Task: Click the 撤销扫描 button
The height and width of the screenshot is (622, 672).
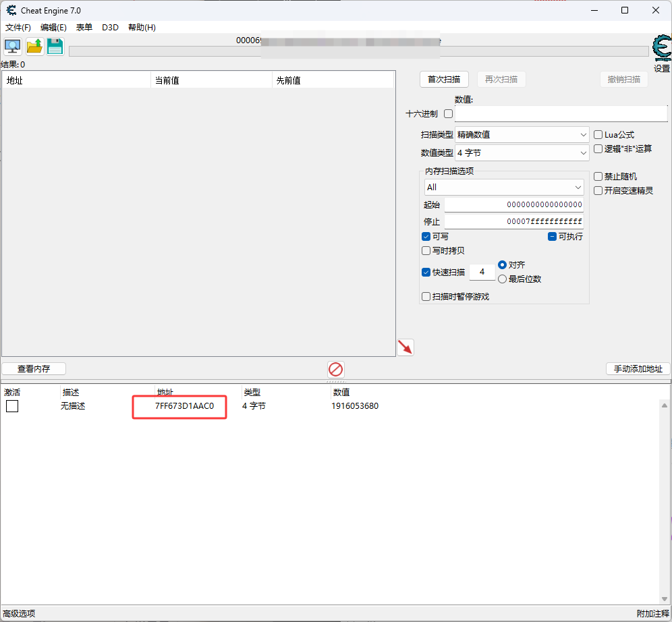Action: (623, 79)
